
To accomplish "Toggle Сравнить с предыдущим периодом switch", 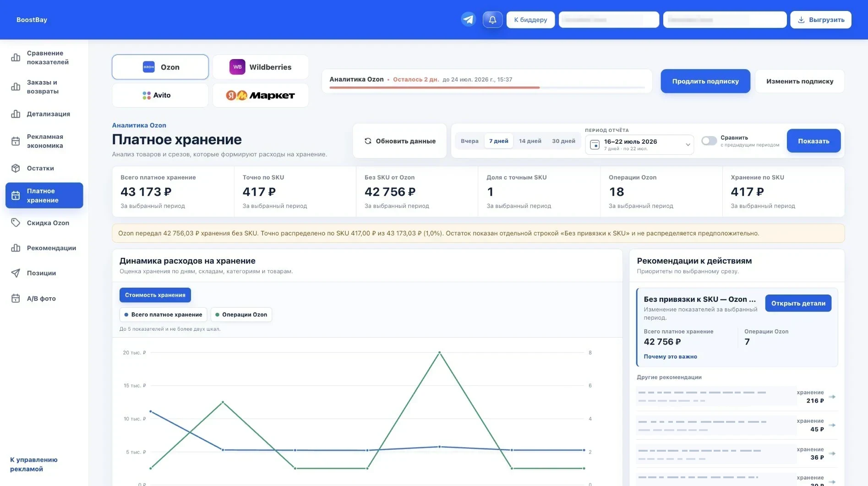I will [709, 141].
